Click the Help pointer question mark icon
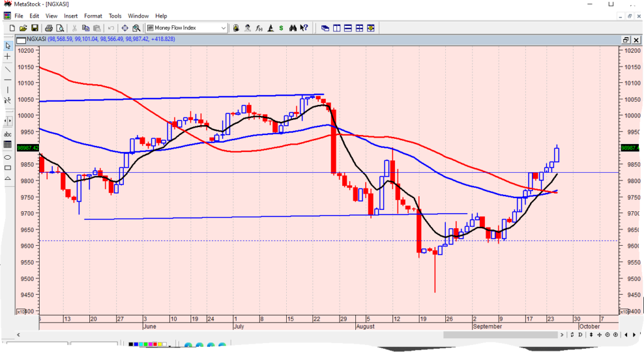The height and width of the screenshot is (352, 644). point(304,28)
